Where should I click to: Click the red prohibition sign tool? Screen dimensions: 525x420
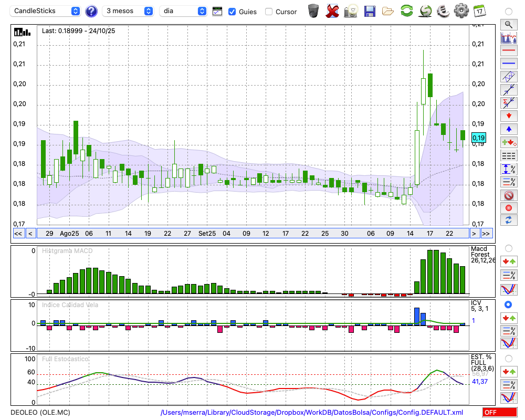(x=508, y=195)
